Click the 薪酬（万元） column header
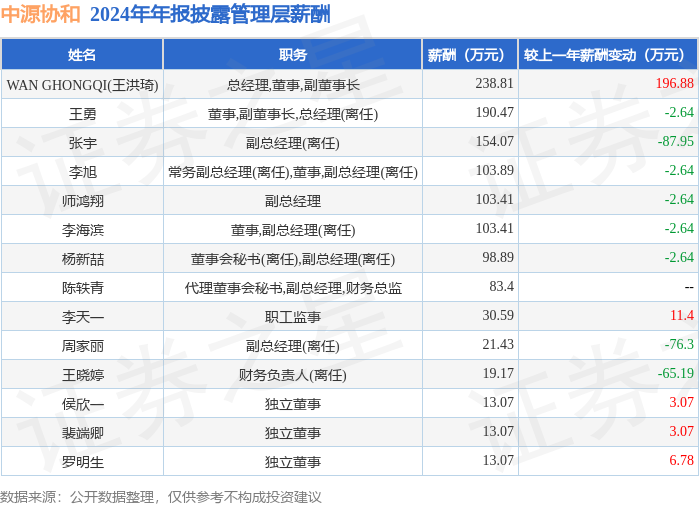The height and width of the screenshot is (506, 699). point(470,55)
